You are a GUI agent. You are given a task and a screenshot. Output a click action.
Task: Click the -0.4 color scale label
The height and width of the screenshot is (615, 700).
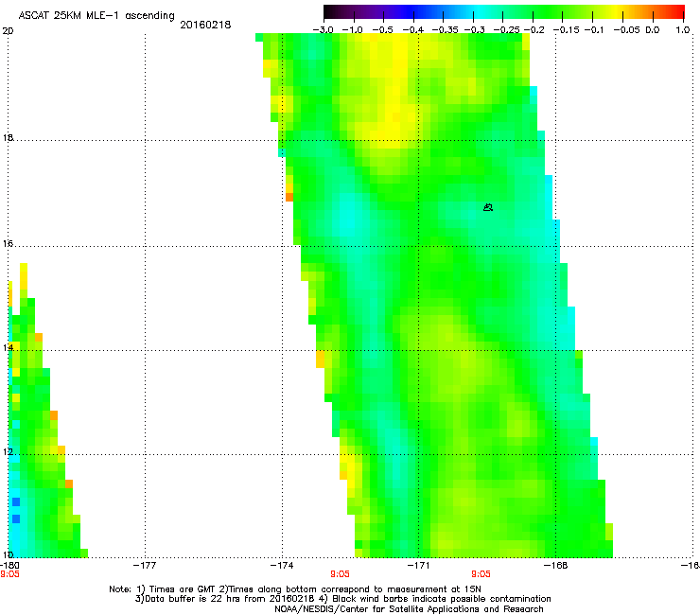click(x=413, y=30)
